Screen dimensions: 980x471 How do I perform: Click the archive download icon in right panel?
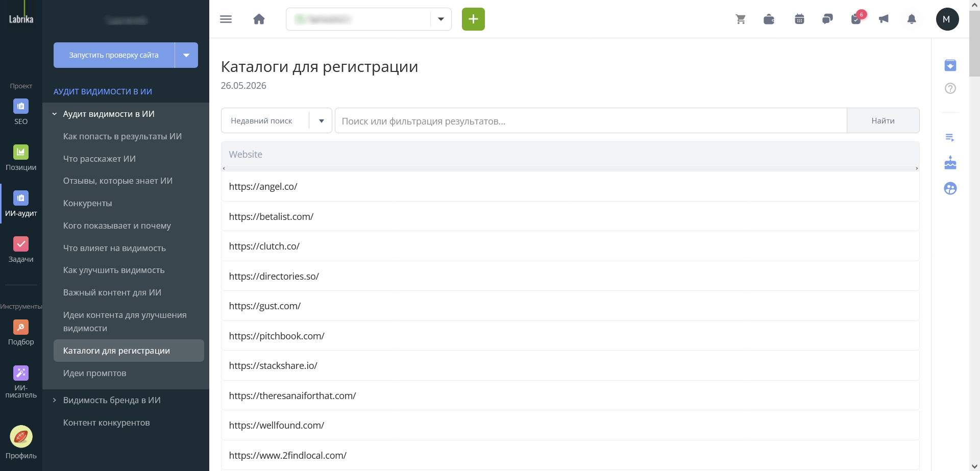950,65
